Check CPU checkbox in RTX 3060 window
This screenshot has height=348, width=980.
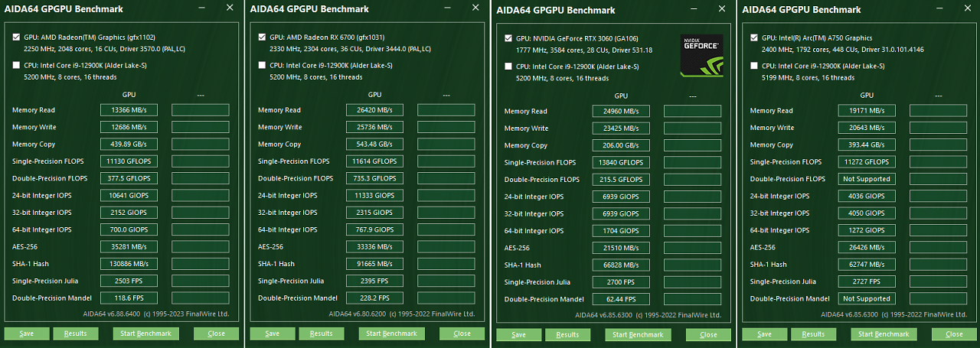pos(509,67)
